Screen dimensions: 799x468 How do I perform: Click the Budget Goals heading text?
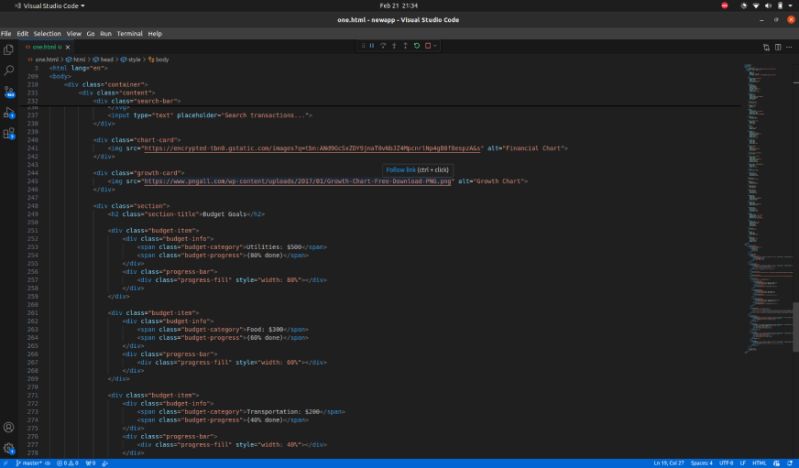point(224,215)
